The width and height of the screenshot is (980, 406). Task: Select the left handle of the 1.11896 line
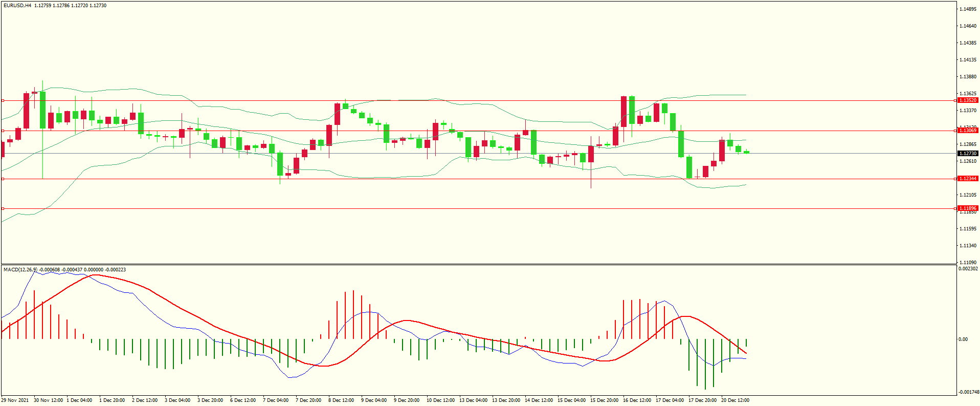pyautogui.click(x=3, y=208)
